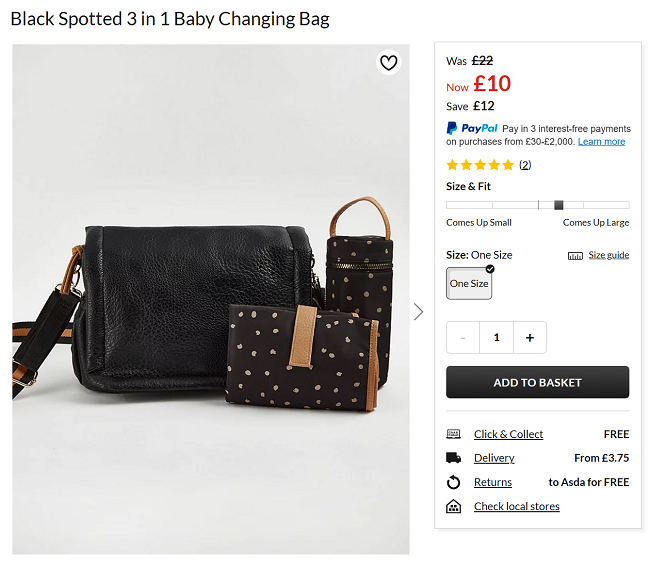
Task: Decrease quantity with the minus button
Action: click(463, 338)
